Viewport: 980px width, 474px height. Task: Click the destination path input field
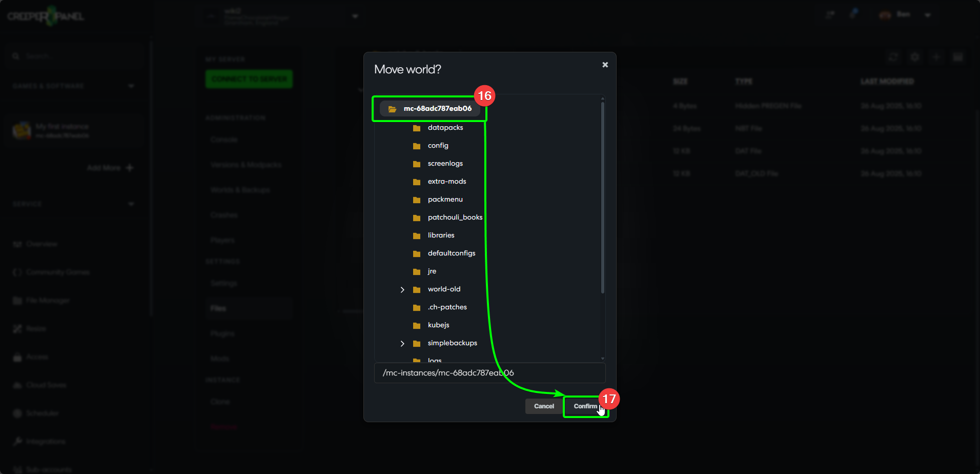(489, 373)
